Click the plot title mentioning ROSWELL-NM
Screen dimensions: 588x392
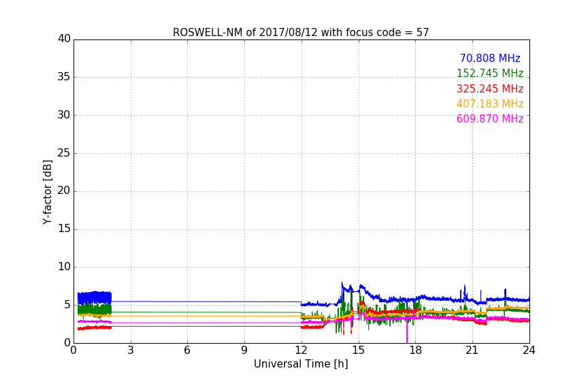301,33
